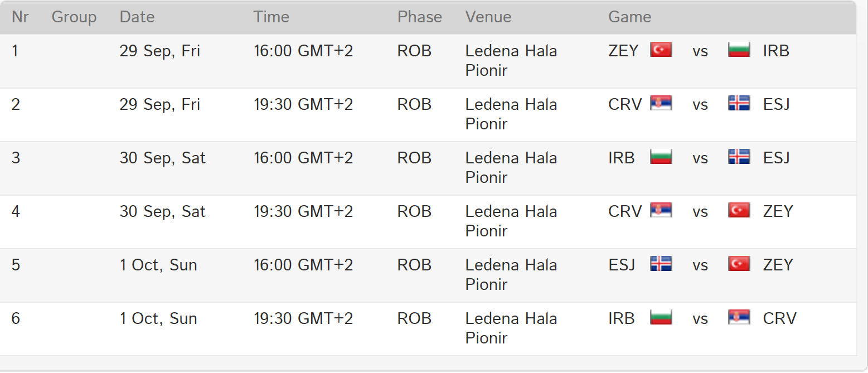Click the Time column header

tap(271, 17)
